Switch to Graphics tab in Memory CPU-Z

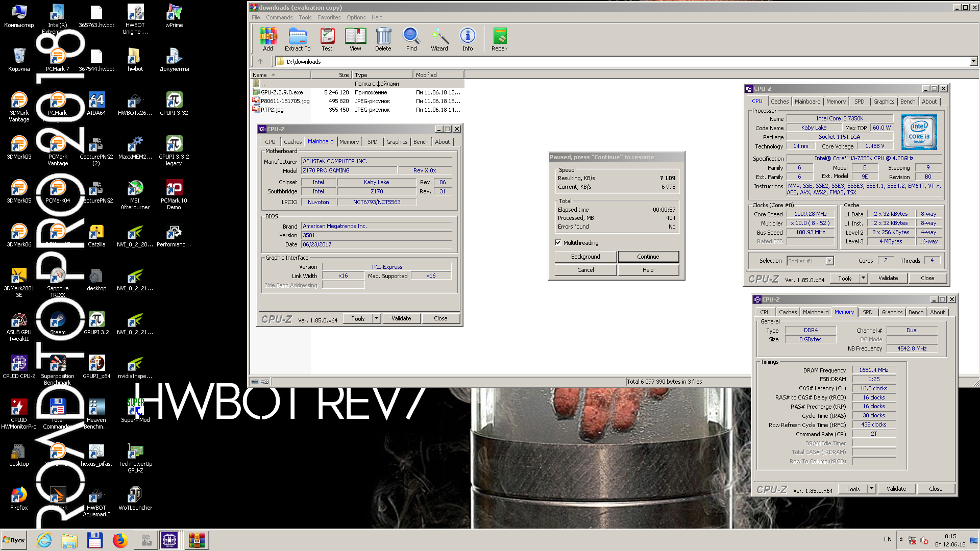pyautogui.click(x=892, y=312)
